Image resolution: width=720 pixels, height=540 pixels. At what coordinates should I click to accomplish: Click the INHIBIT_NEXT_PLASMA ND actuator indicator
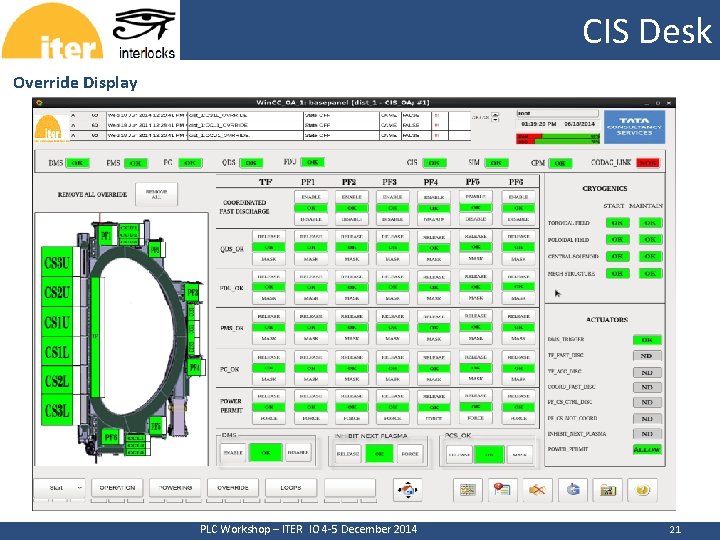[x=647, y=434]
